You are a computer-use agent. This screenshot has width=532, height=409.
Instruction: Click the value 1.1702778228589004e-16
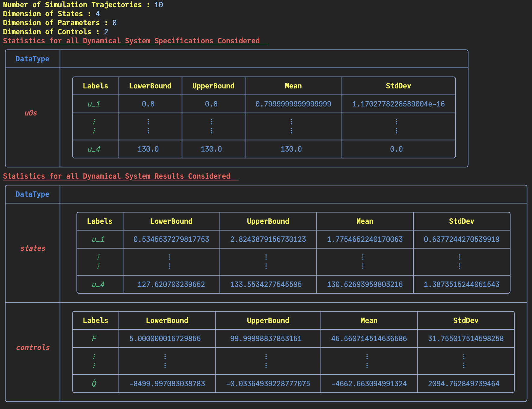(x=398, y=104)
